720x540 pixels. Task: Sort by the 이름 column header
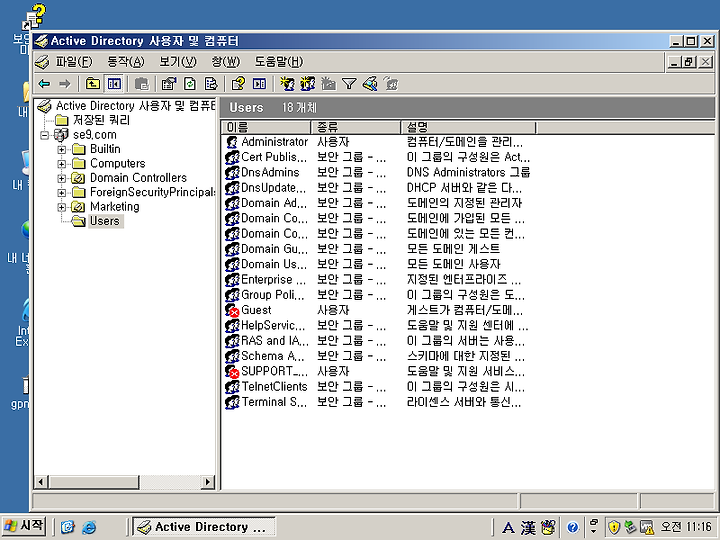[266, 127]
